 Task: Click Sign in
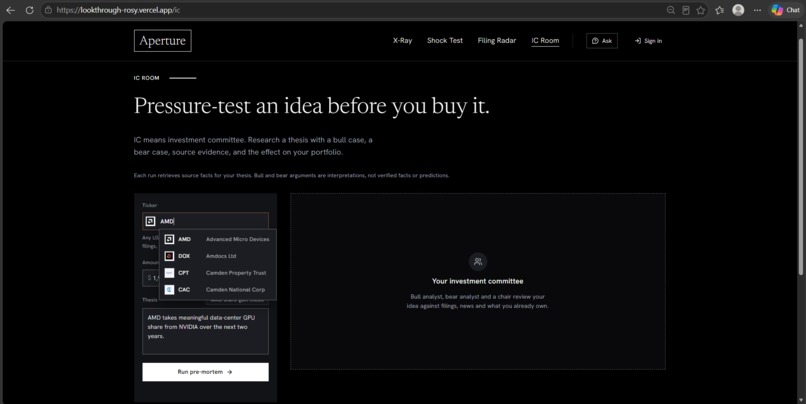tap(648, 41)
